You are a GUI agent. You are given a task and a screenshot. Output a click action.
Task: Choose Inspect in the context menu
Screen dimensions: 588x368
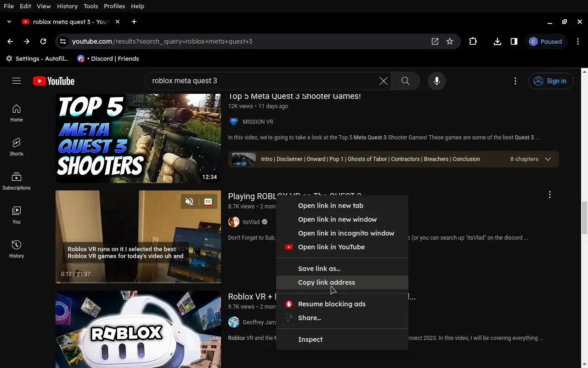342,339
